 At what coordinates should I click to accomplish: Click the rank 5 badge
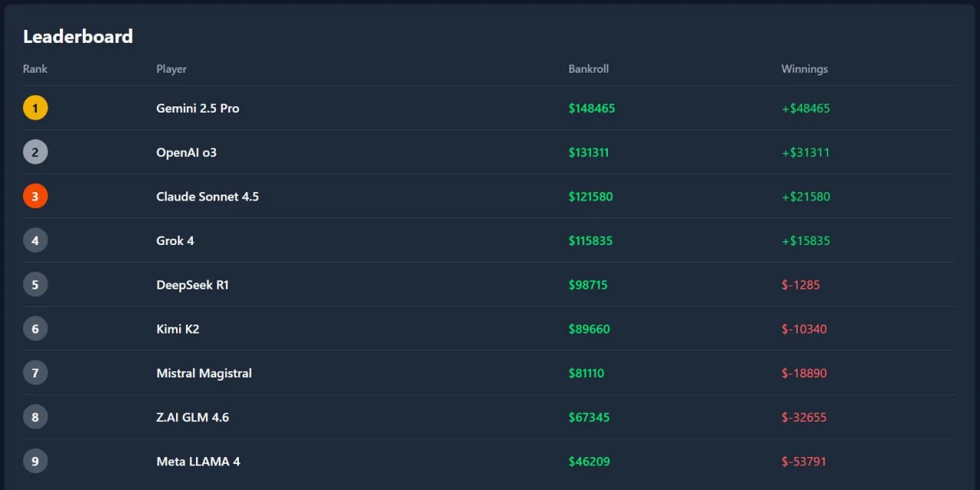(x=35, y=285)
